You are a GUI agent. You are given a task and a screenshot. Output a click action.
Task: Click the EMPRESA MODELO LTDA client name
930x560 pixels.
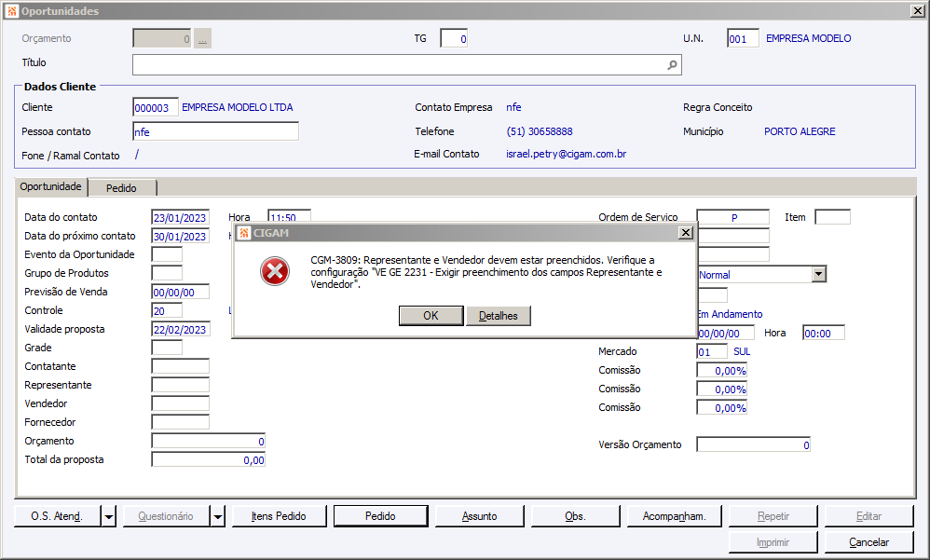pos(238,107)
